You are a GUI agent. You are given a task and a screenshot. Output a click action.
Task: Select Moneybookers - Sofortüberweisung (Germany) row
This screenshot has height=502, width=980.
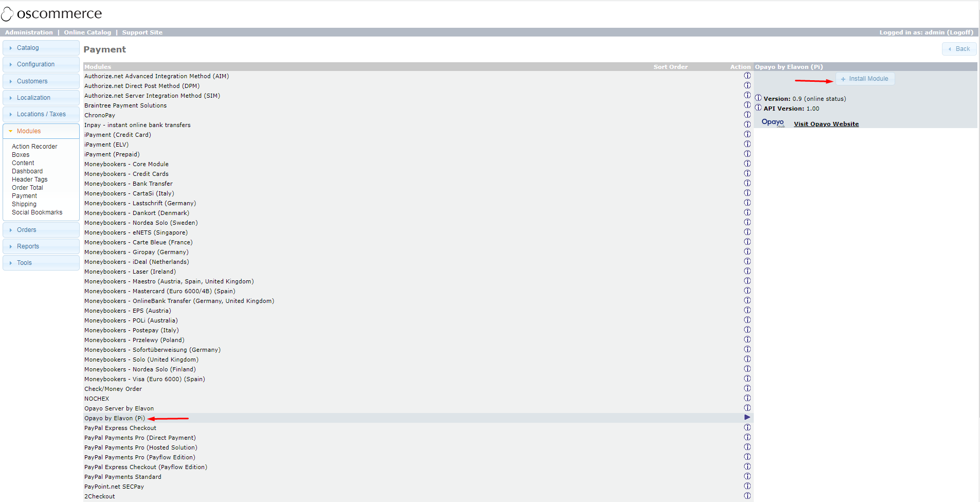[418, 350]
